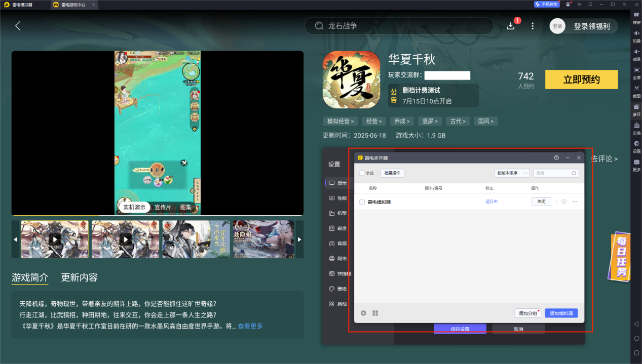The image size is (642, 364).
Task: Open 设置 settings from right sidebar
Action: coord(636,146)
